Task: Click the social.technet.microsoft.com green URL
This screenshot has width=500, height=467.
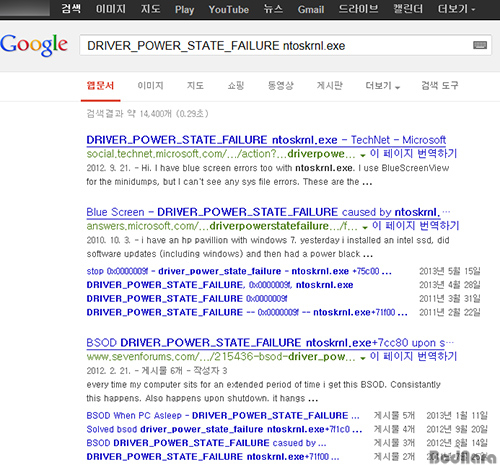Action: coord(221,154)
